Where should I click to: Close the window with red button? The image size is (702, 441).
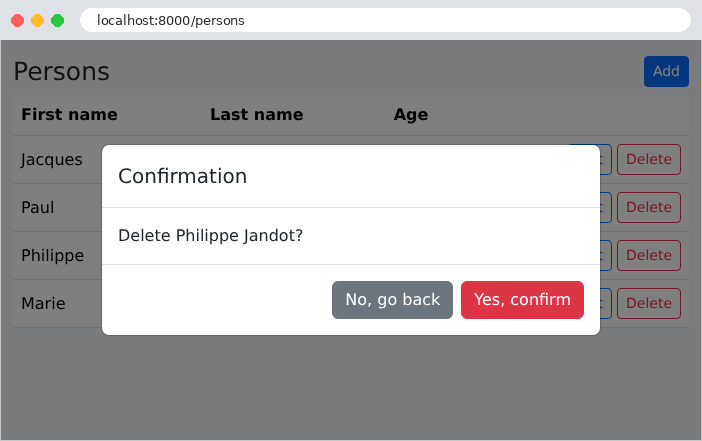(18, 21)
